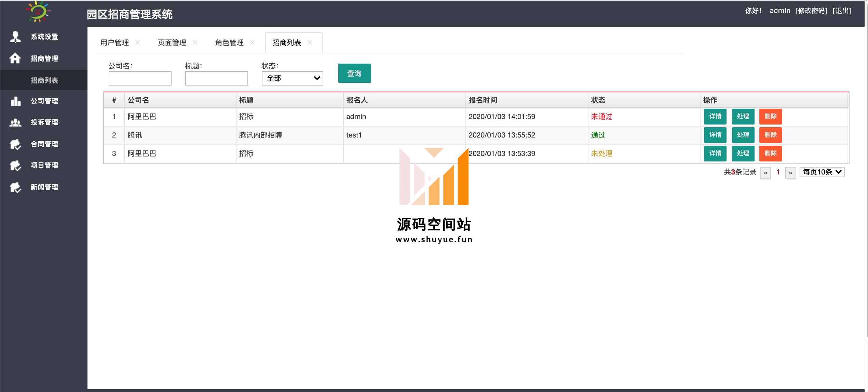The height and width of the screenshot is (392, 868).
Task: Switch to the 页面管理 tab
Action: coord(172,43)
